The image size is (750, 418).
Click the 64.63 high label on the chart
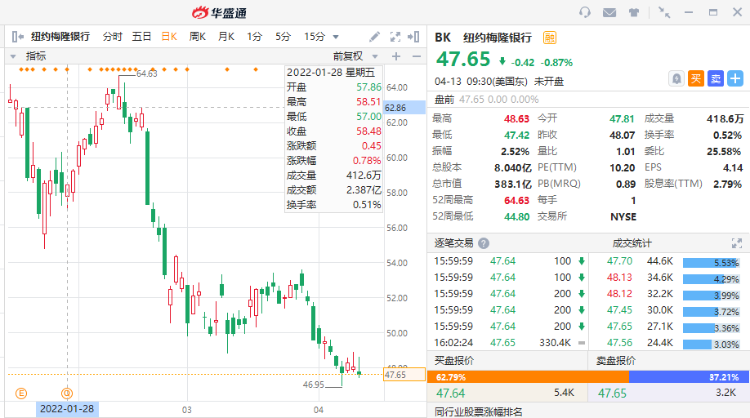coord(146,74)
